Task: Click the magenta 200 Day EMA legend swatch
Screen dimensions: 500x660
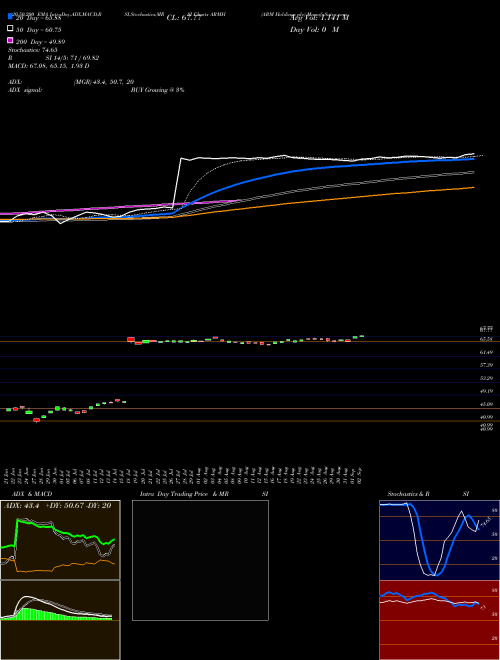Action: (11, 40)
